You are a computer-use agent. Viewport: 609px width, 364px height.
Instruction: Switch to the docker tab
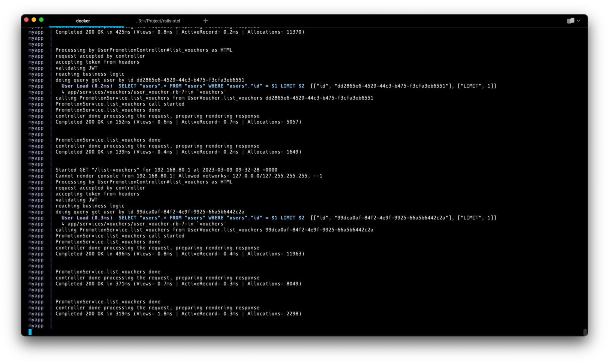click(x=83, y=21)
